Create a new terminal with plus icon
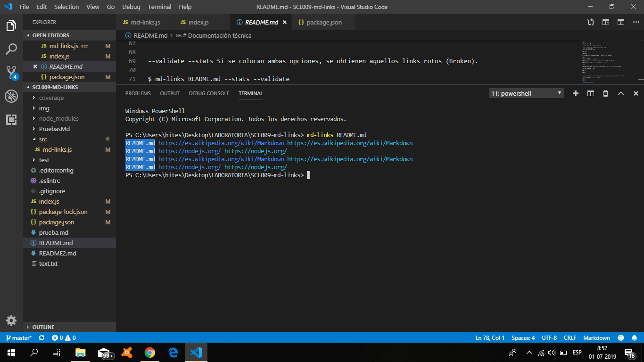The height and width of the screenshot is (362, 644). 575,93
